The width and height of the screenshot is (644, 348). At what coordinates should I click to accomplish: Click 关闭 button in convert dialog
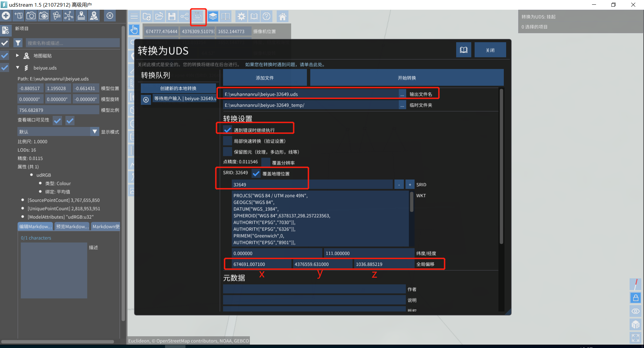click(x=490, y=50)
